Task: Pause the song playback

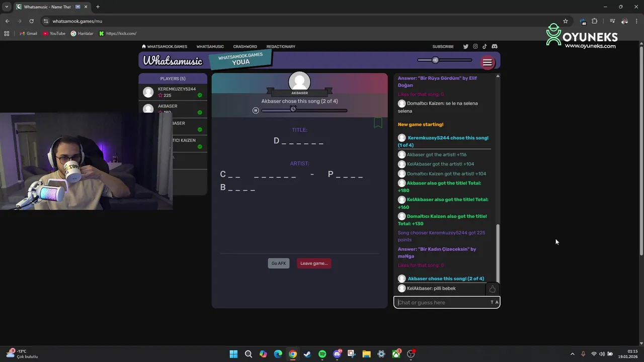Action: coord(256,110)
